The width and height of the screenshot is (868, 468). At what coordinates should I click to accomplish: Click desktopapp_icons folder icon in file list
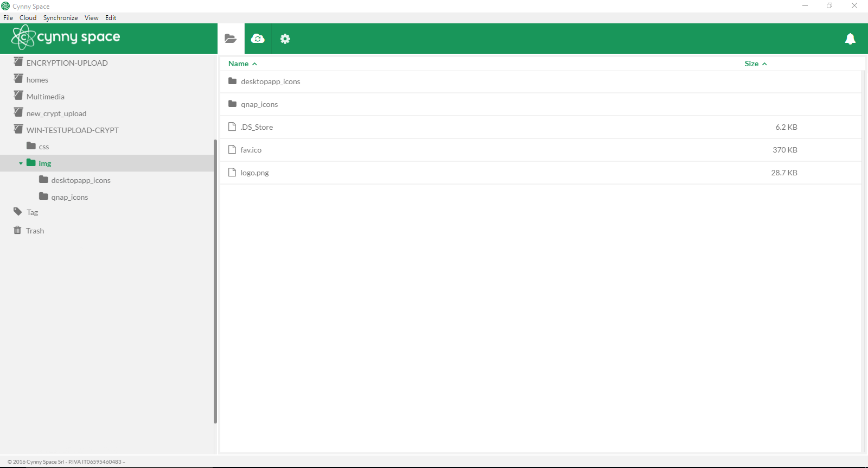tap(232, 81)
